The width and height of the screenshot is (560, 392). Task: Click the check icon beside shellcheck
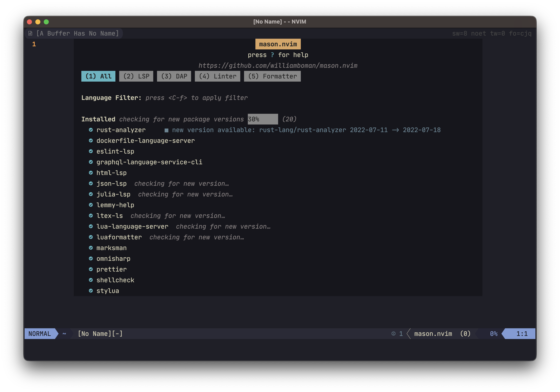pos(91,280)
